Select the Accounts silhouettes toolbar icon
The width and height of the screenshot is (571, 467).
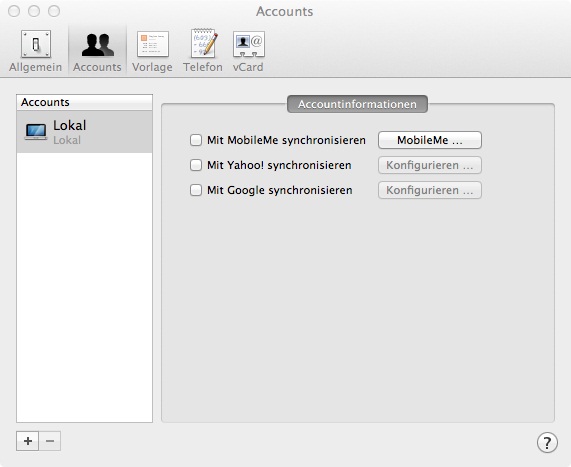[x=97, y=45]
